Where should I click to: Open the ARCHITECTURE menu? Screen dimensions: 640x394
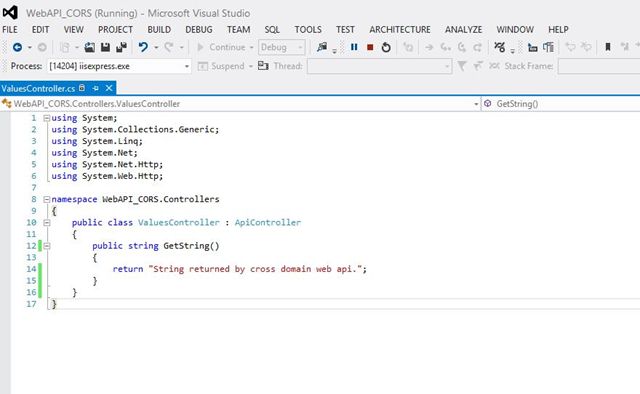pos(400,30)
